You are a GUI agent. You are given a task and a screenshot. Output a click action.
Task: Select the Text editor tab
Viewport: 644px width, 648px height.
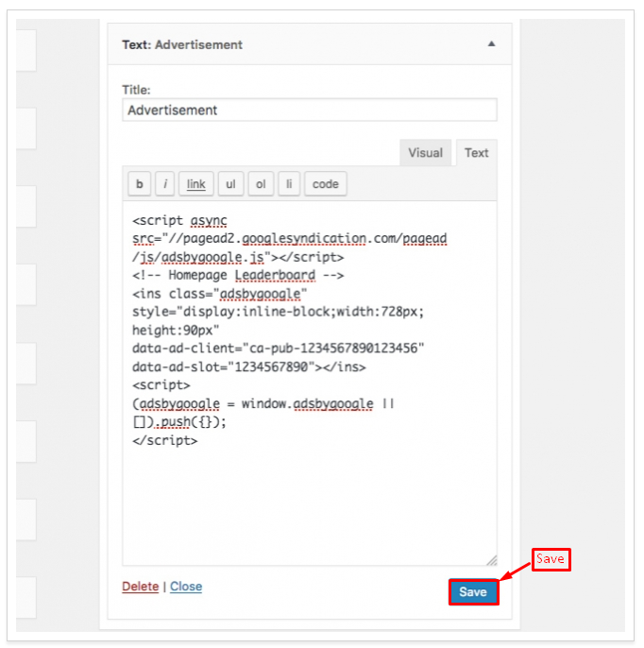(x=476, y=153)
